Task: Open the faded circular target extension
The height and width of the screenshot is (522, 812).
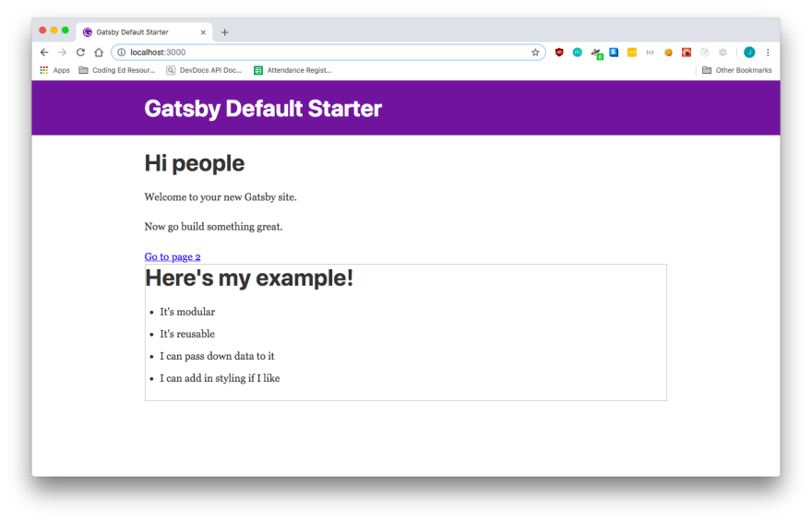Action: (704, 53)
